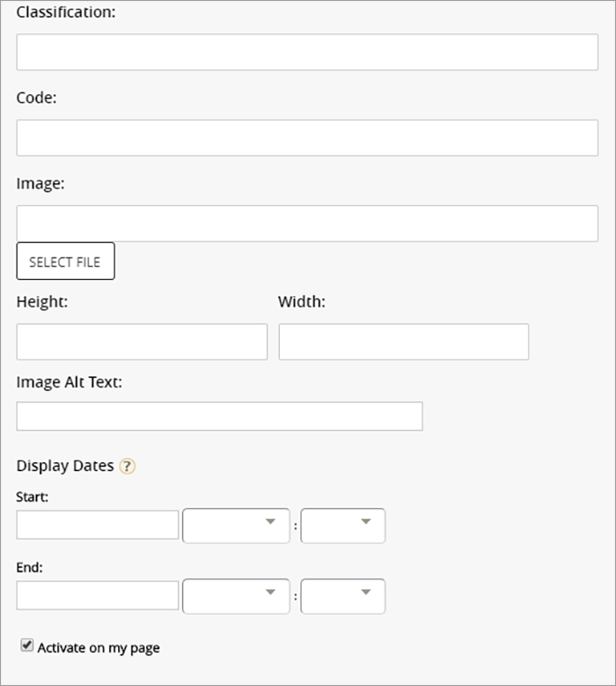Open the End minute dropdown

342,596
